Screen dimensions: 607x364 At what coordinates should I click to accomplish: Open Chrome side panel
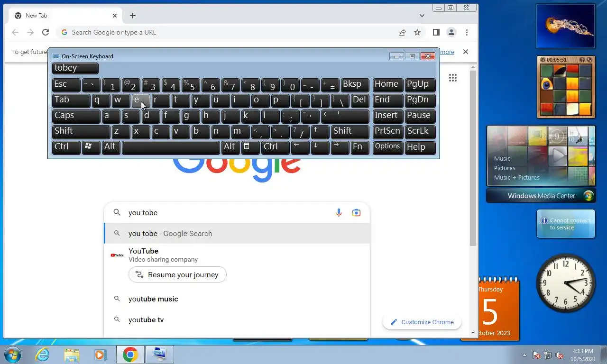[x=436, y=32]
